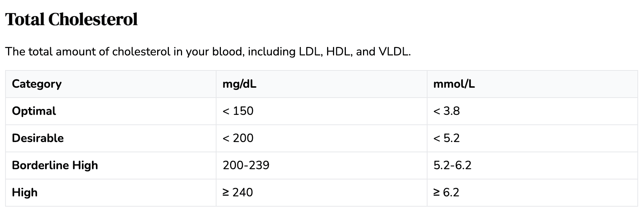Click the < 150 mg/dL cell
This screenshot has width=644, height=218.
(238, 111)
